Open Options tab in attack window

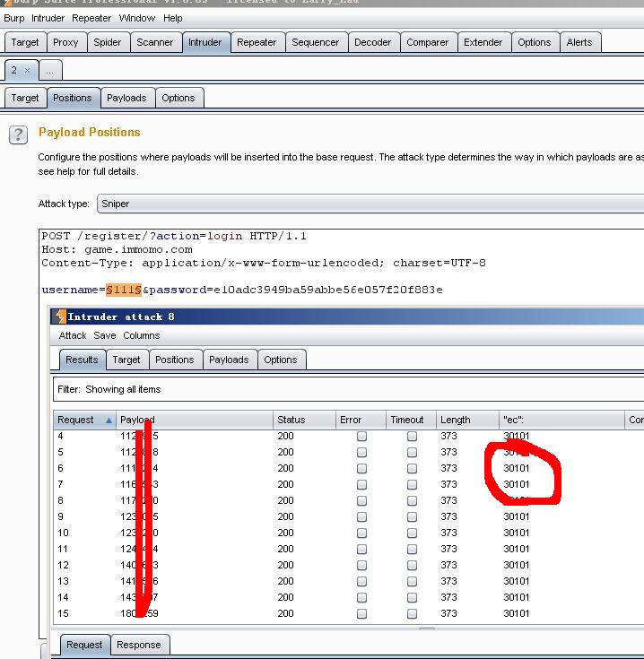(x=281, y=360)
